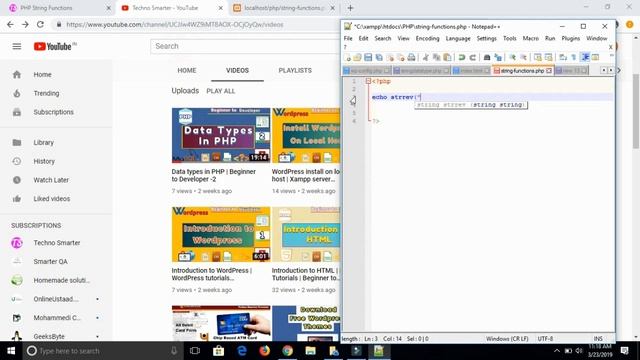Open the Plugins menu in Notepad++
This screenshot has width=640, height=360.
(571, 38)
